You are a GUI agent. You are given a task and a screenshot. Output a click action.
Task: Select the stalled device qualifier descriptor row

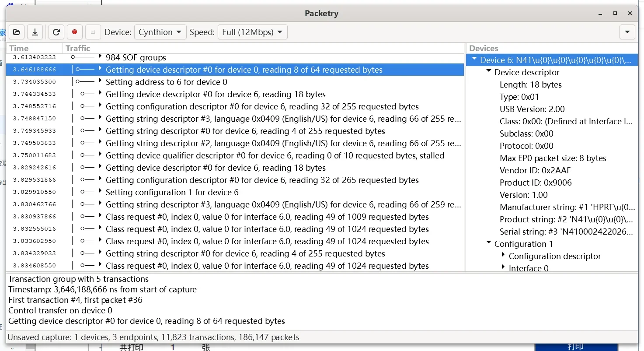[x=275, y=155]
